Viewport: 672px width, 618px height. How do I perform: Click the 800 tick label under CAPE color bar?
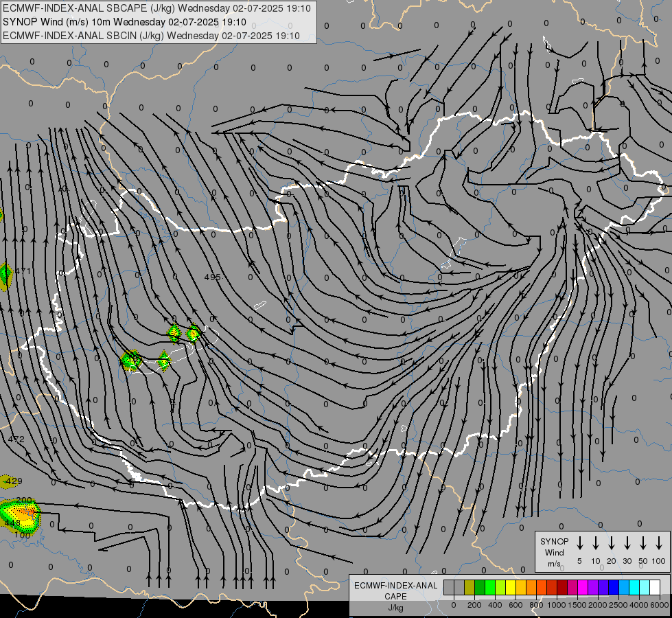(536, 605)
